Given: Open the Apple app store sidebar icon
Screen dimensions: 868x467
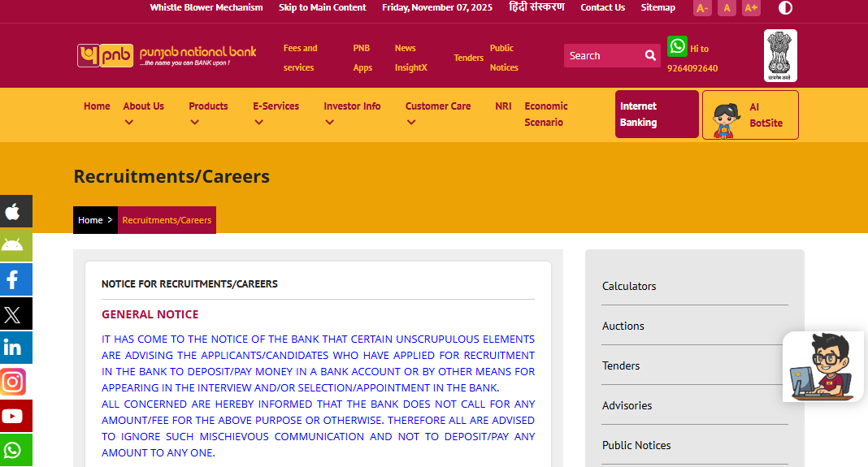Looking at the screenshot, I should pyautogui.click(x=16, y=211).
